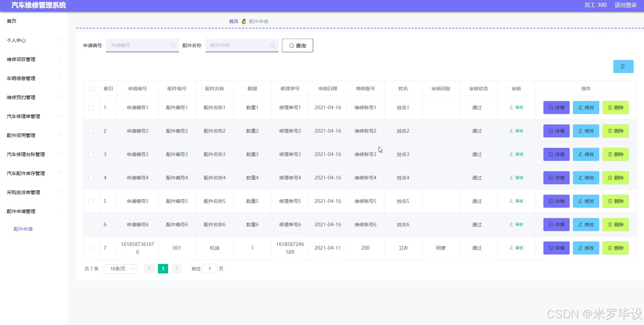Click 申请日期 column header
Viewport: 644px width, 325px height.
pos(328,89)
